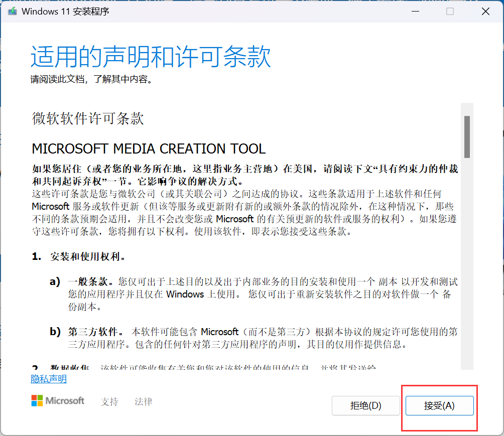Click the text 请阅读此文档,了解其中内容。

(91, 79)
